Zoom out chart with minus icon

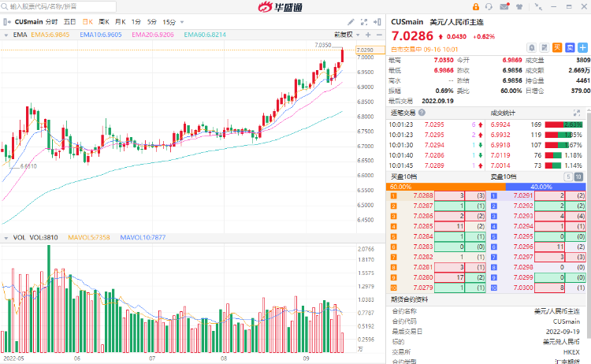point(379,35)
